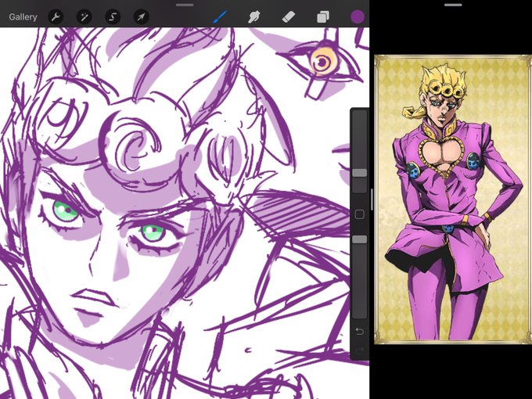Open the Actions wrench menu
The height and width of the screenshot is (399, 532).
[56, 17]
